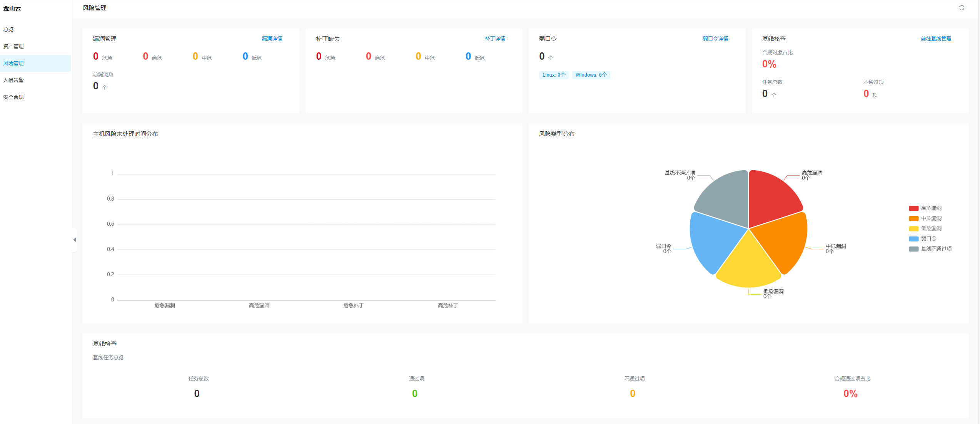Viewport: 980px width, 424px height.
Task: Select 入侵告警 in sidebar
Action: point(13,80)
